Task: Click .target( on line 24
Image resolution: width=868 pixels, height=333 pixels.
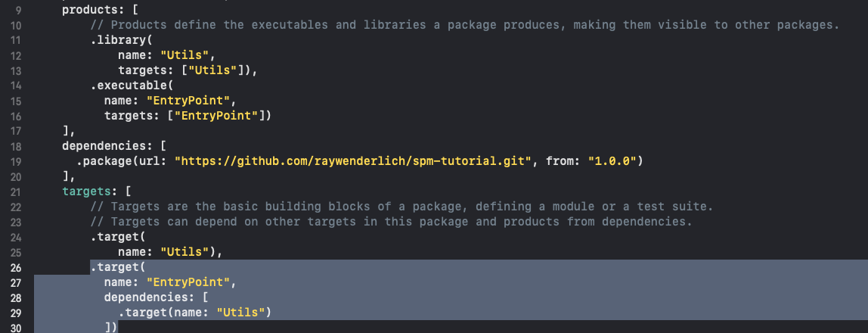Action: (118, 237)
